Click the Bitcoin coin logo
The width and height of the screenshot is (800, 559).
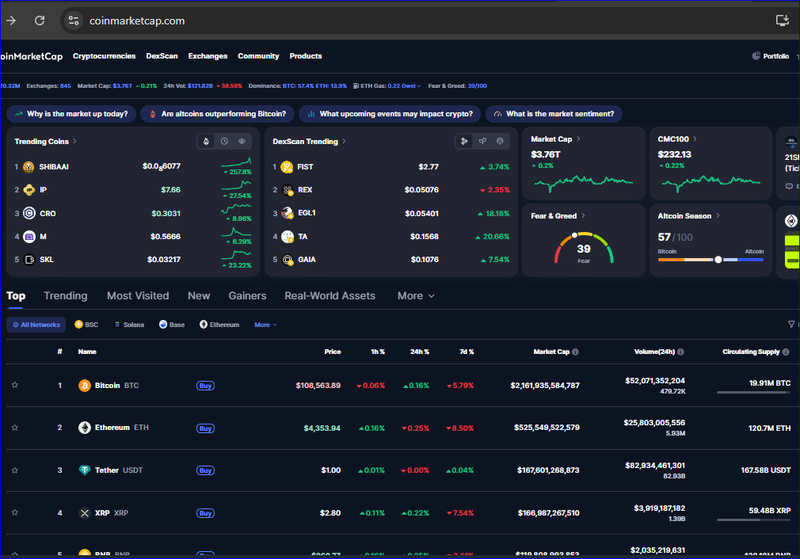pos(85,386)
